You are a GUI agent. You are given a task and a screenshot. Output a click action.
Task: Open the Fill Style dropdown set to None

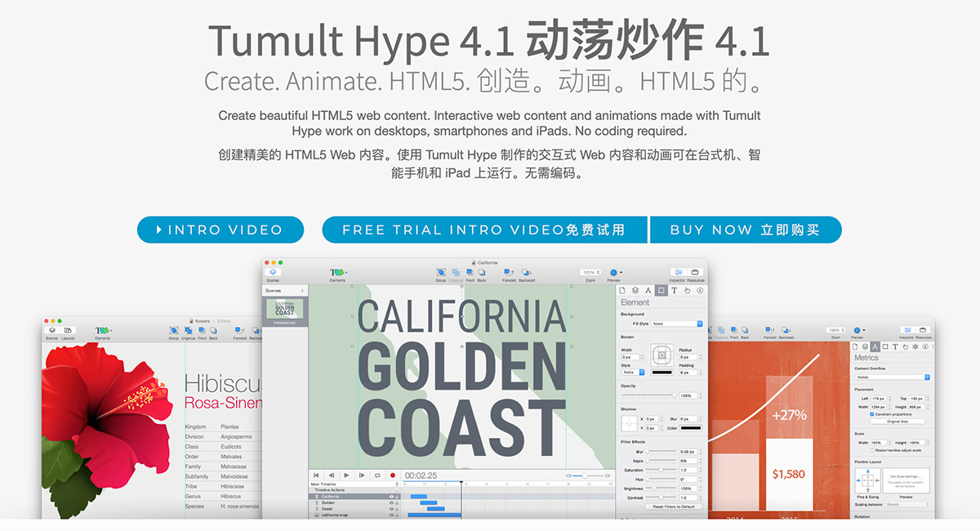point(675,324)
